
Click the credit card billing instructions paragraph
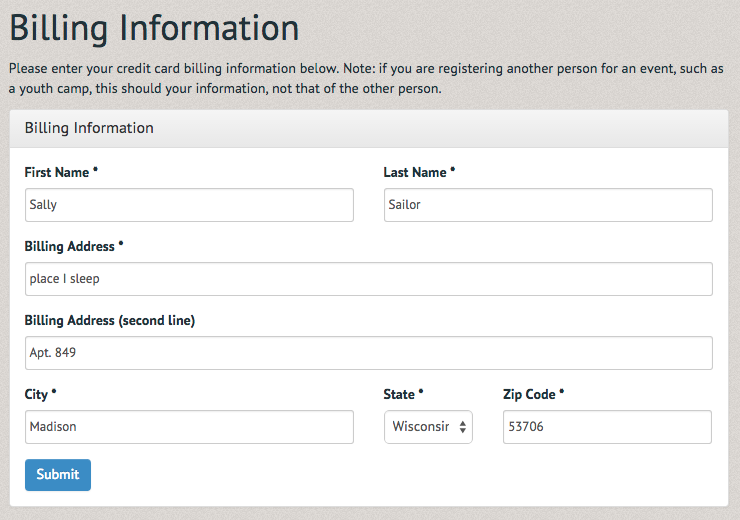[366, 78]
